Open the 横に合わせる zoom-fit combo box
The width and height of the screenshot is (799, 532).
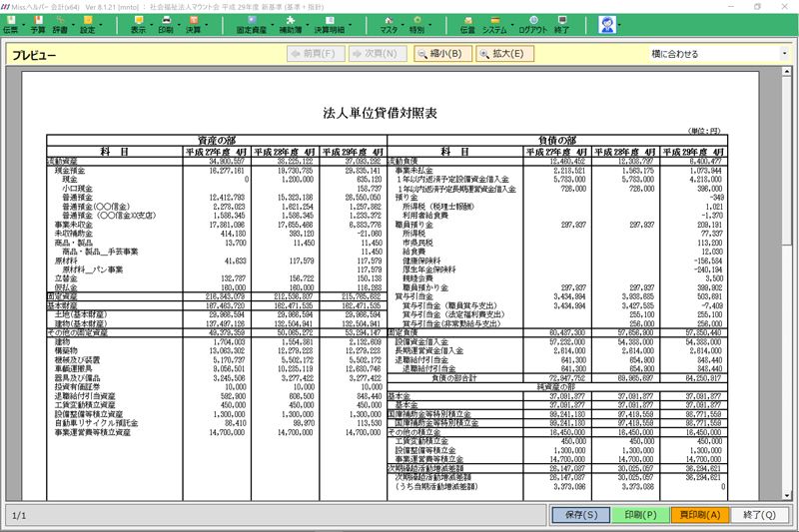click(719, 54)
